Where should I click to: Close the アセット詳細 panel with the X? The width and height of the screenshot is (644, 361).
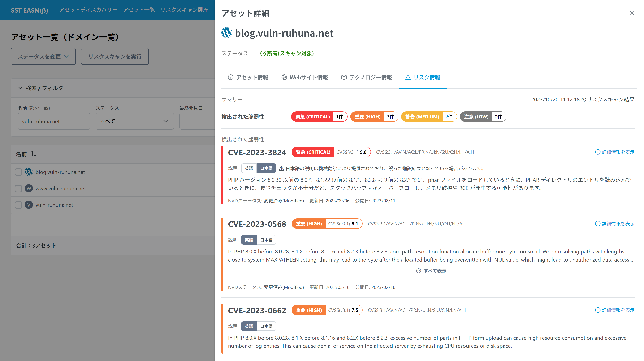point(631,13)
